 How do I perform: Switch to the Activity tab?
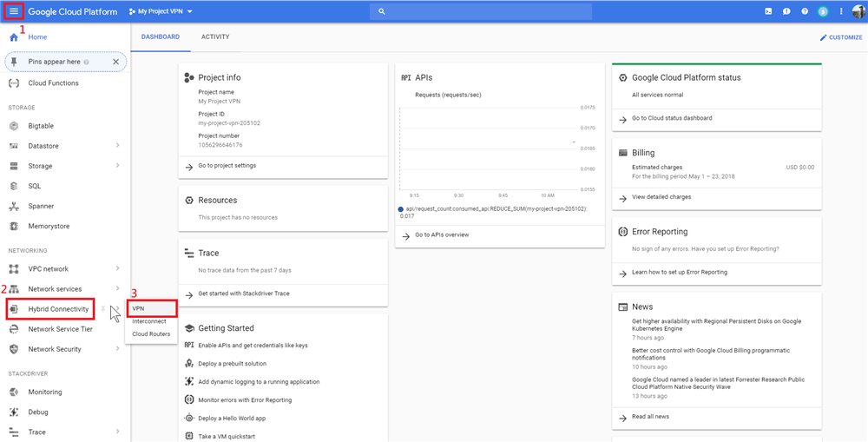215,37
